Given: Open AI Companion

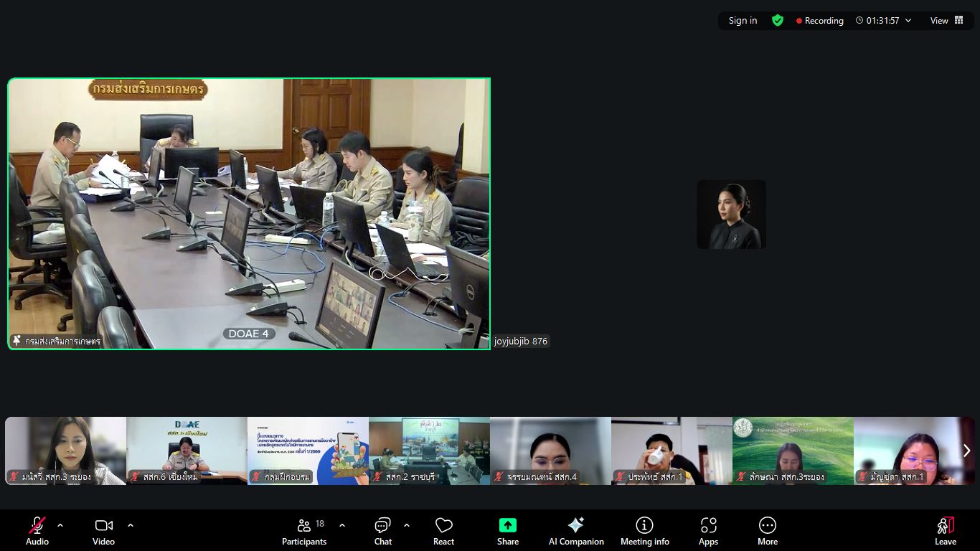Looking at the screenshot, I should coord(576,531).
